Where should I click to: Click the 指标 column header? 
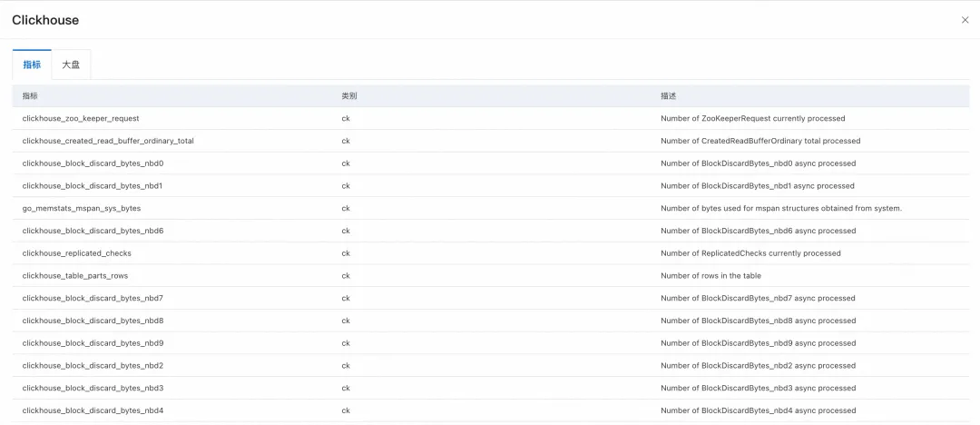[x=30, y=95]
